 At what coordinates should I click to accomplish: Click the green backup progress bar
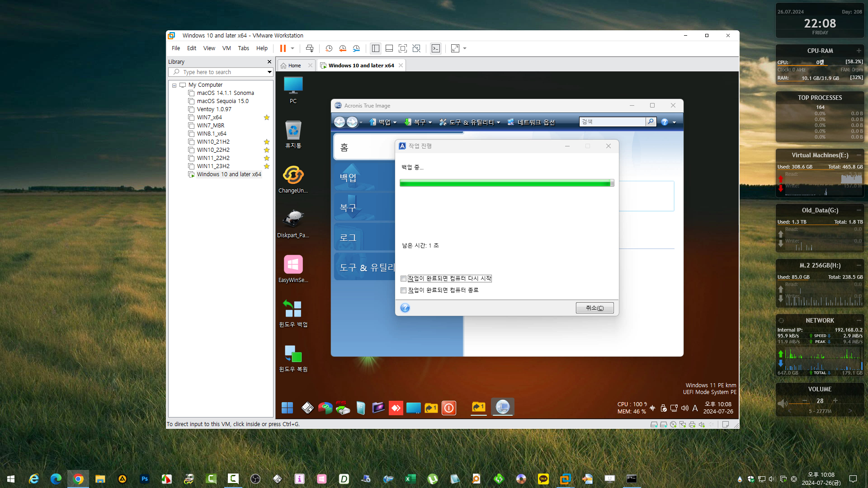506,183
